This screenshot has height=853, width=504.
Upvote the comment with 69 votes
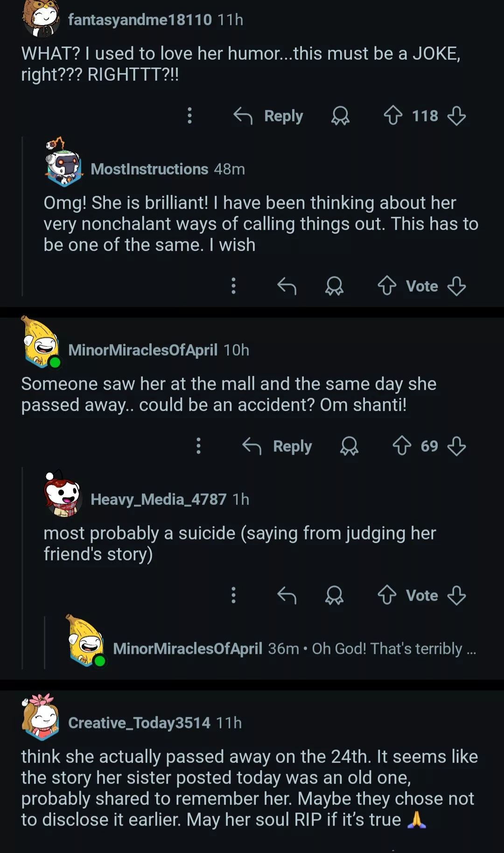402,446
